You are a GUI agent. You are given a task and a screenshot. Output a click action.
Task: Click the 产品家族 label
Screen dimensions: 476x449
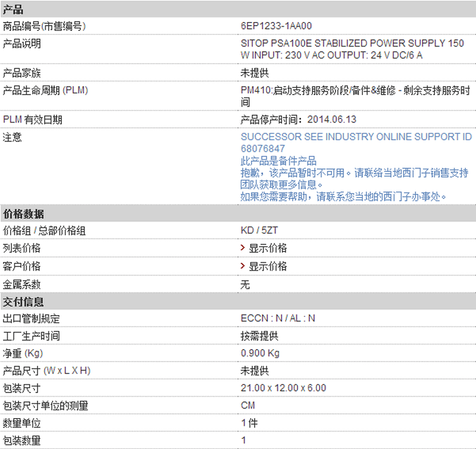(x=21, y=73)
